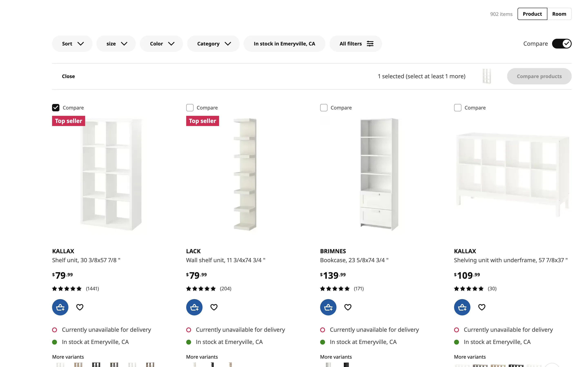Save LACK wall shelf to favorites
Viewport: 588px width, 367px height.
pos(214,307)
